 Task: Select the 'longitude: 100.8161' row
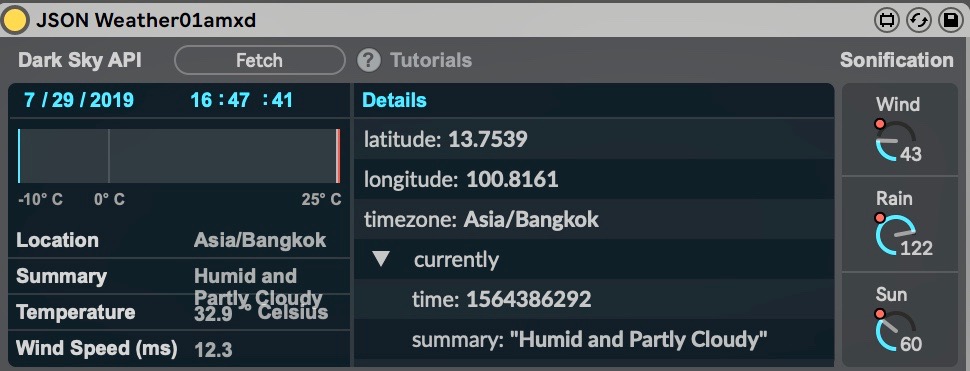[x=594, y=179]
